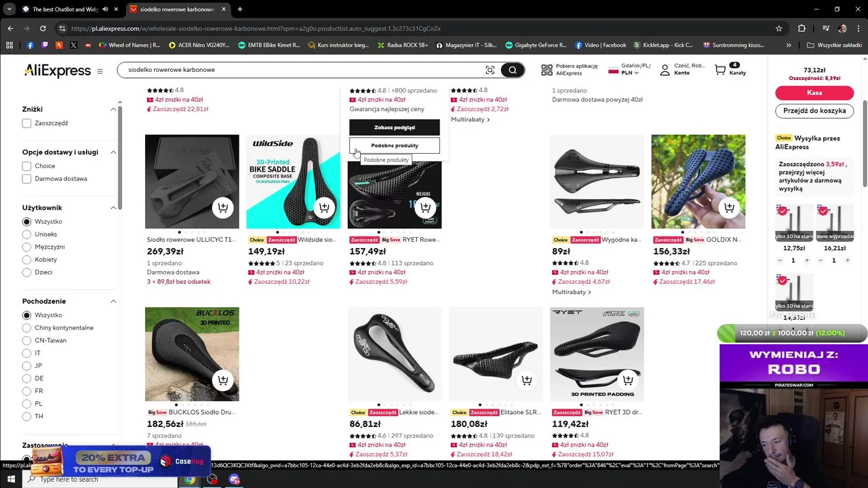
Task: Collapse the Zniżki filter section
Action: [x=113, y=109]
